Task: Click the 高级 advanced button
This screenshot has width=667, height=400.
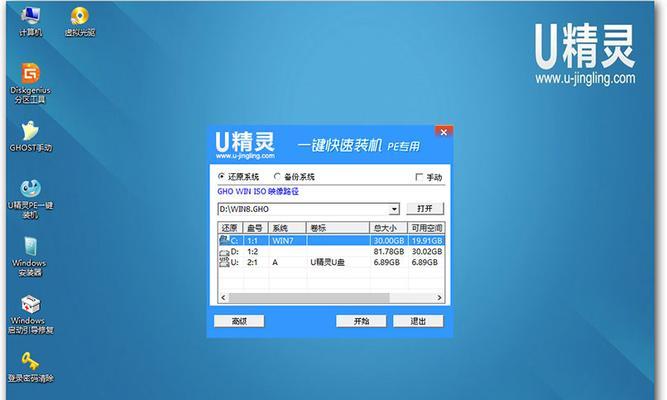Action: click(238, 321)
